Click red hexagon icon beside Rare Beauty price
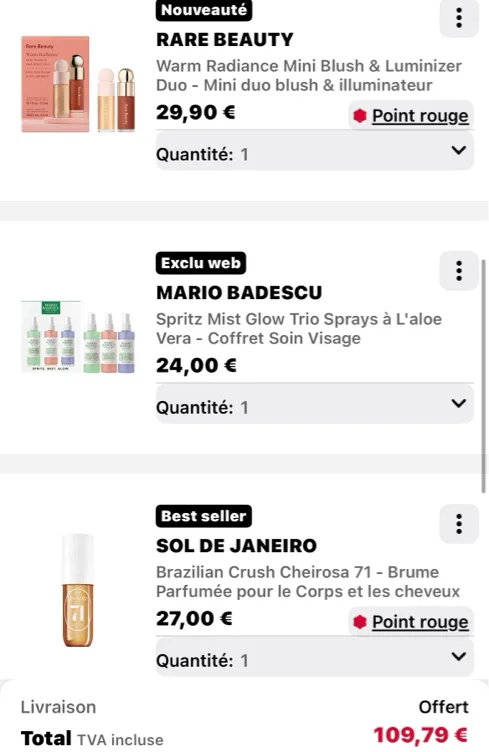This screenshot has width=489, height=752. pos(360,116)
